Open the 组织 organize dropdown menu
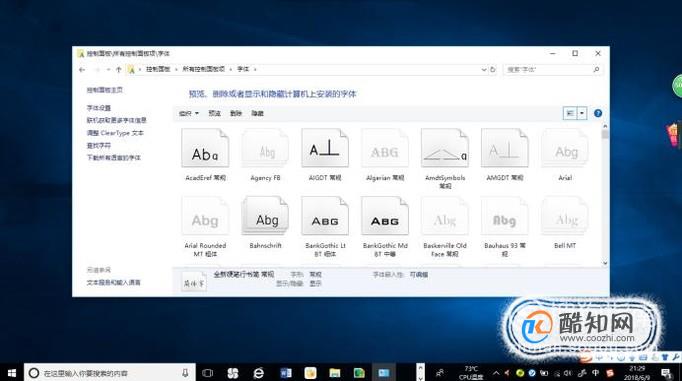This screenshot has width=682, height=381. pos(189,114)
